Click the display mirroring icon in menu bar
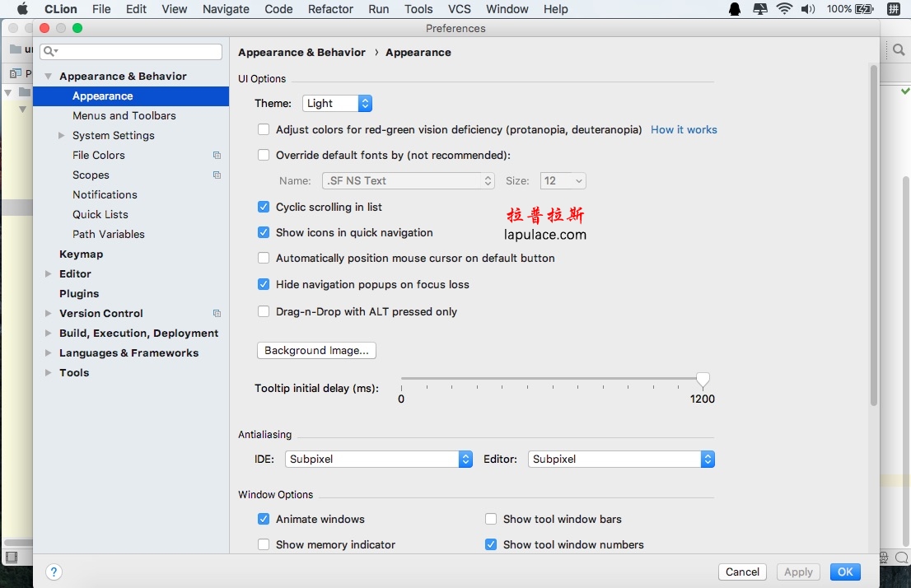Screen dimensions: 911x588 click(x=760, y=9)
